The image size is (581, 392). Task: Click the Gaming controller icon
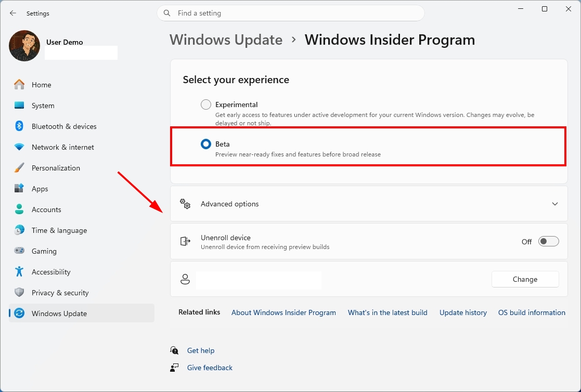(x=19, y=251)
